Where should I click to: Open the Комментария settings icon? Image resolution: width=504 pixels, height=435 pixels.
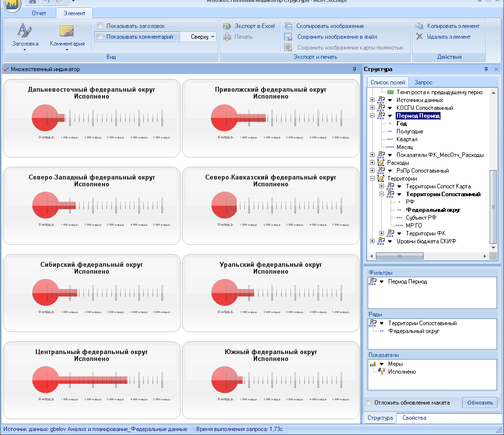pyautogui.click(x=67, y=31)
